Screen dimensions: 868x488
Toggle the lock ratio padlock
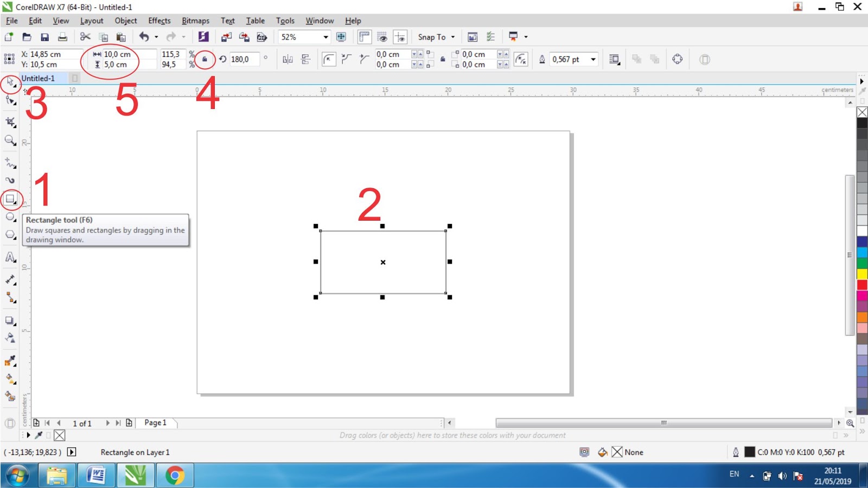[x=205, y=59]
